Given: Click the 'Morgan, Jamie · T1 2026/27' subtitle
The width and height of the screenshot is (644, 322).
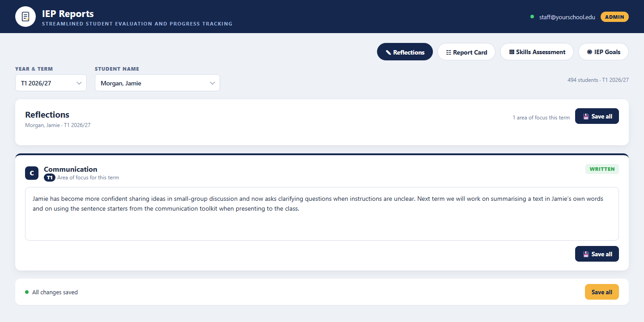Looking at the screenshot, I should tap(58, 125).
